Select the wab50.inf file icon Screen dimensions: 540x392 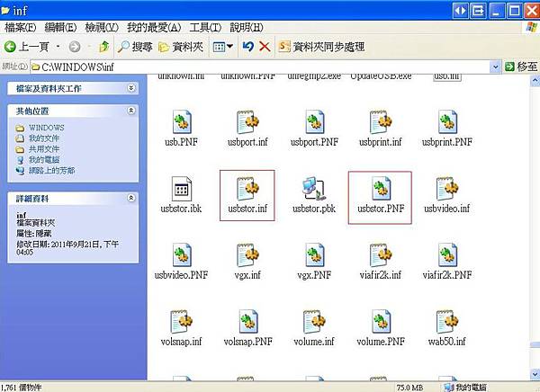(x=447, y=322)
